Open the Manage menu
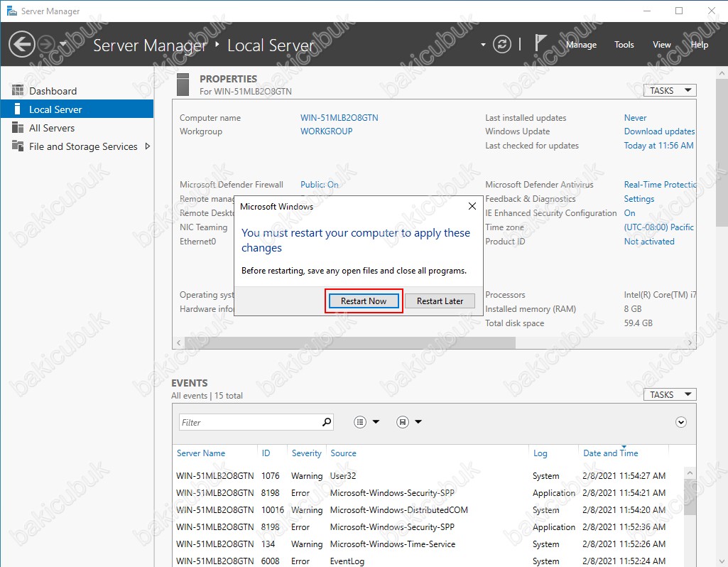Screen dimensions: 728x567 (581, 45)
